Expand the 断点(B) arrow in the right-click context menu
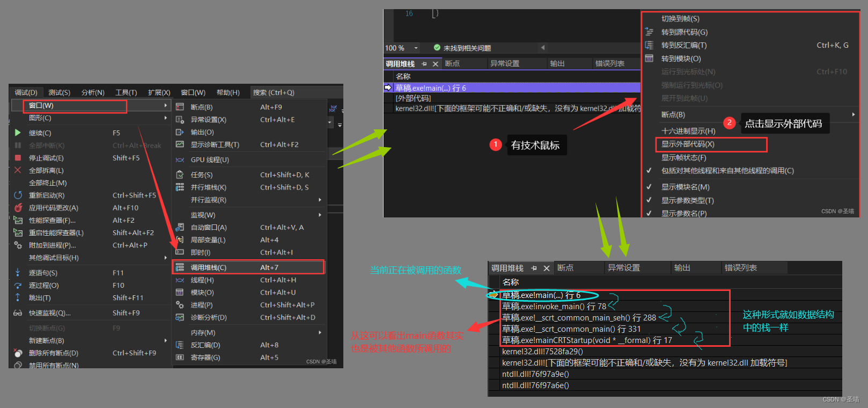 [x=853, y=114]
